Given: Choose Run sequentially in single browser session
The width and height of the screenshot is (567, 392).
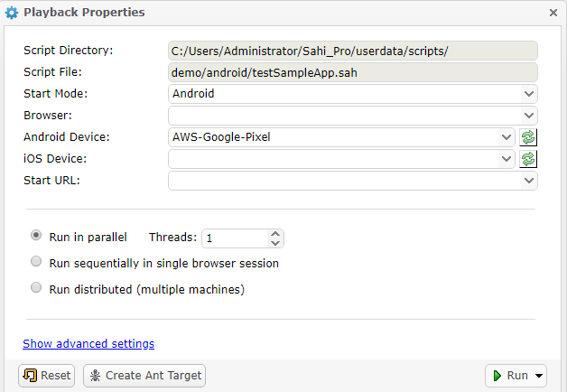Looking at the screenshot, I should coord(36,262).
